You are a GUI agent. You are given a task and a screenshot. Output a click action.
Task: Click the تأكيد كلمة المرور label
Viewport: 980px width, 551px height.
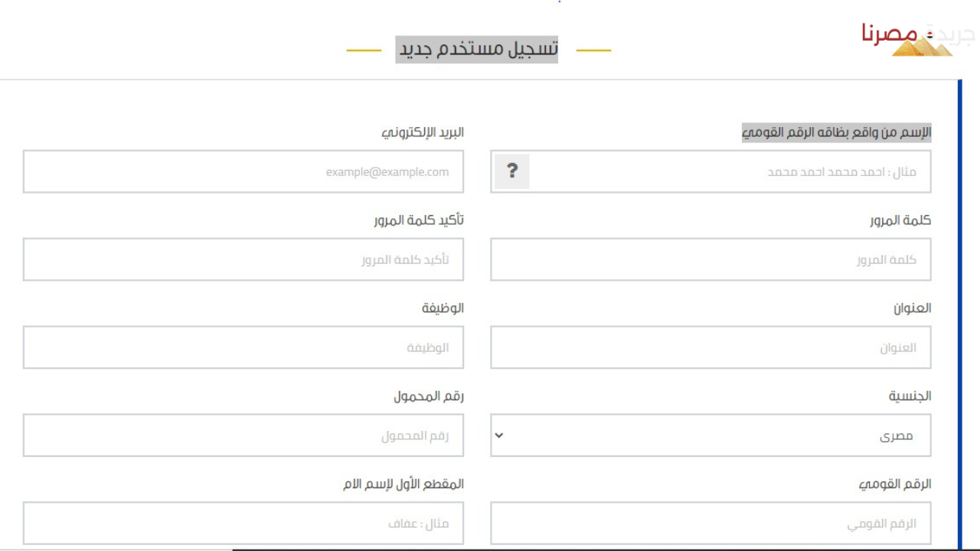click(x=419, y=220)
